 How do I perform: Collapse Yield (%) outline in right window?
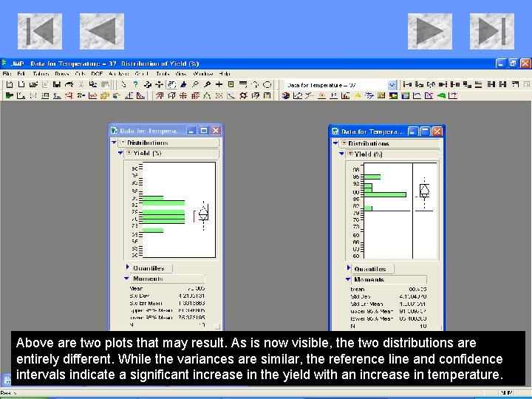click(x=341, y=154)
